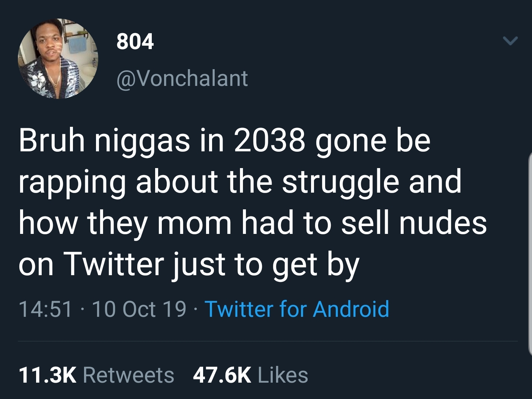532x399 pixels.
Task: Click the word "mom" in the tweet
Action: tap(194, 223)
